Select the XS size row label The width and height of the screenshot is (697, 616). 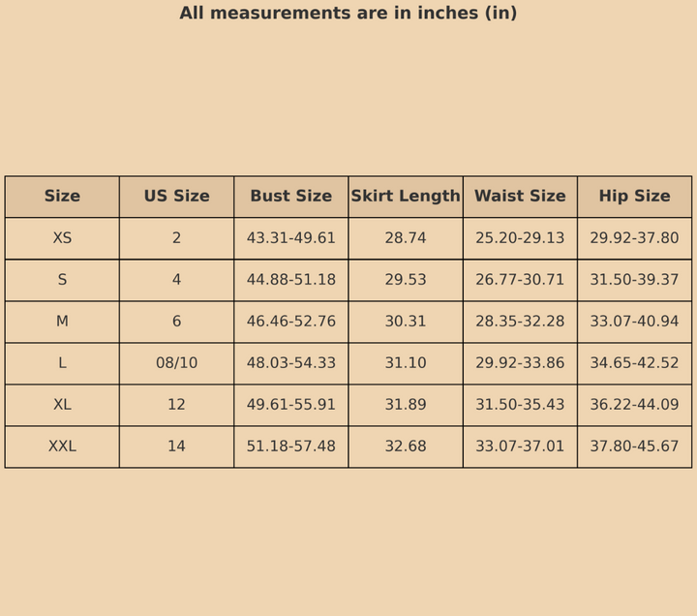coord(62,238)
